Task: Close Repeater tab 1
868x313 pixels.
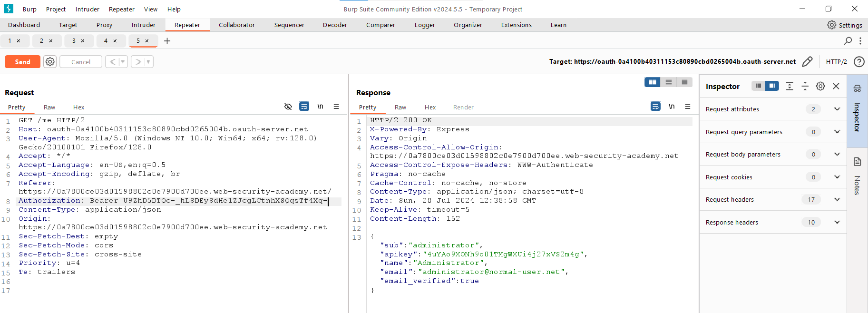Action: [19, 41]
